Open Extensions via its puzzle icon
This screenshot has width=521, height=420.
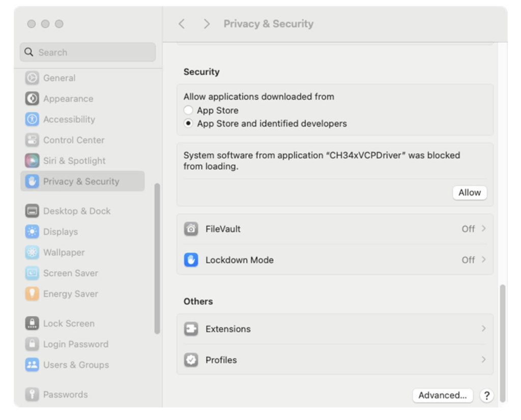coord(191,329)
